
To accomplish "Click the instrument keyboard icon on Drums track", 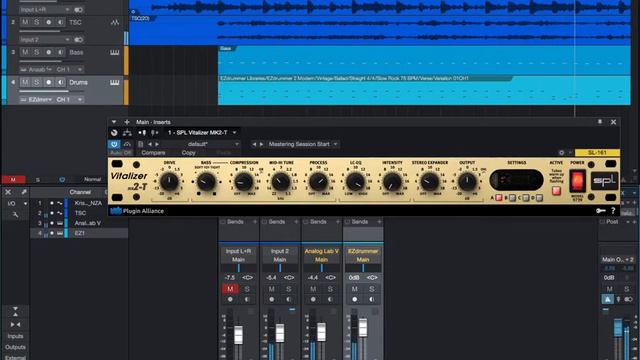I will (x=115, y=82).
